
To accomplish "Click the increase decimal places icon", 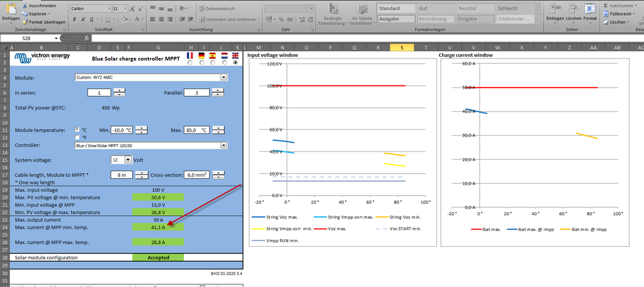I will (x=303, y=20).
